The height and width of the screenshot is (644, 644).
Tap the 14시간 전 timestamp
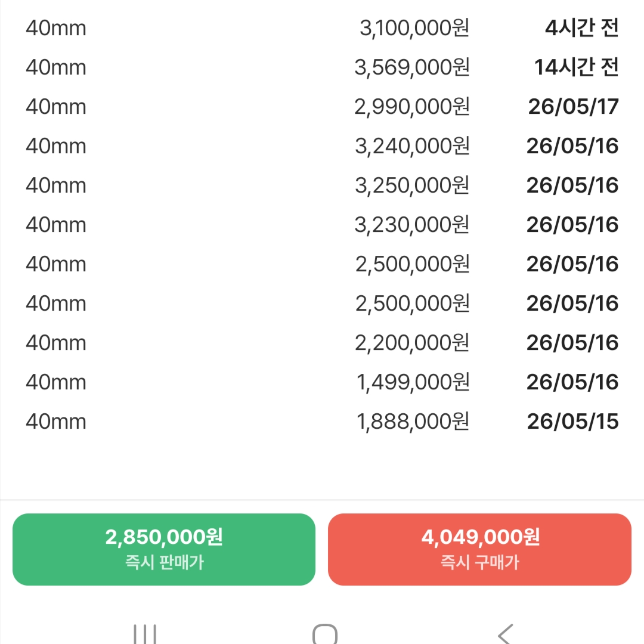(576, 67)
